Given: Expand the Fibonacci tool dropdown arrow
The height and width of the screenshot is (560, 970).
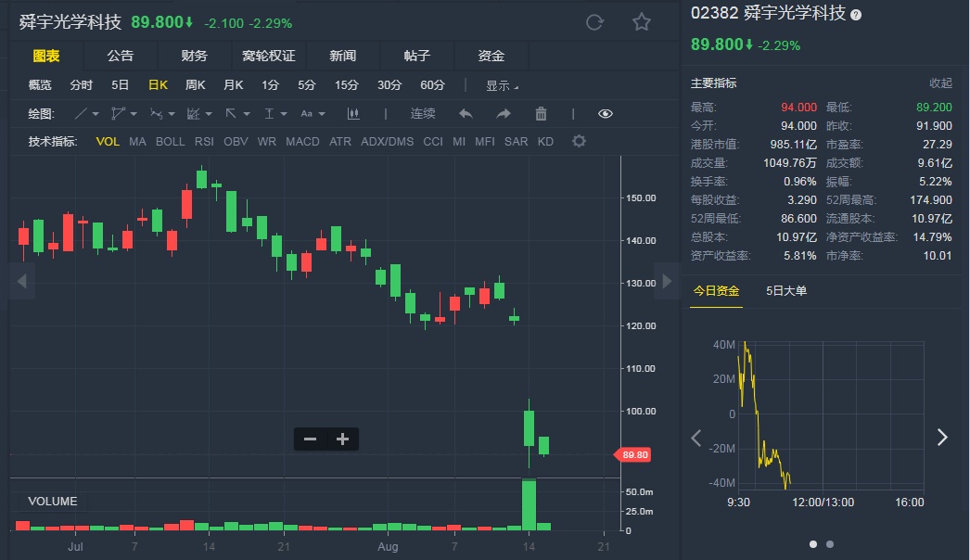Looking at the screenshot, I should 209,114.
